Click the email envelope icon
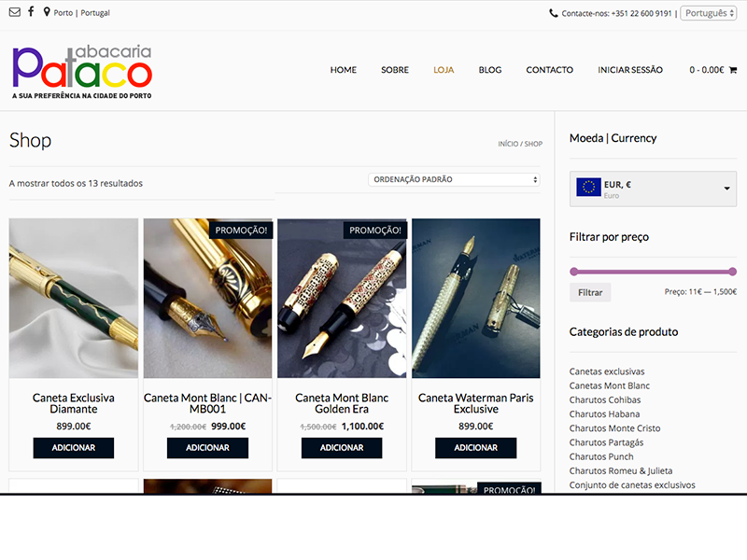The height and width of the screenshot is (560, 747). coord(15,12)
